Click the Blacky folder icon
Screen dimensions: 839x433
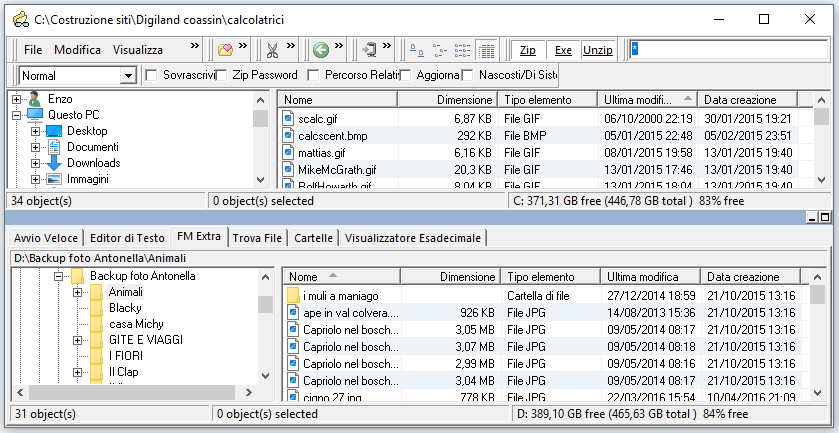tap(96, 308)
